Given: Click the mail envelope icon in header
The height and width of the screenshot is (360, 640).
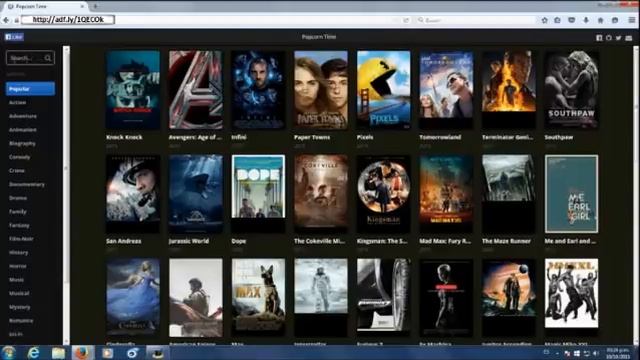Looking at the screenshot, I should [629, 38].
